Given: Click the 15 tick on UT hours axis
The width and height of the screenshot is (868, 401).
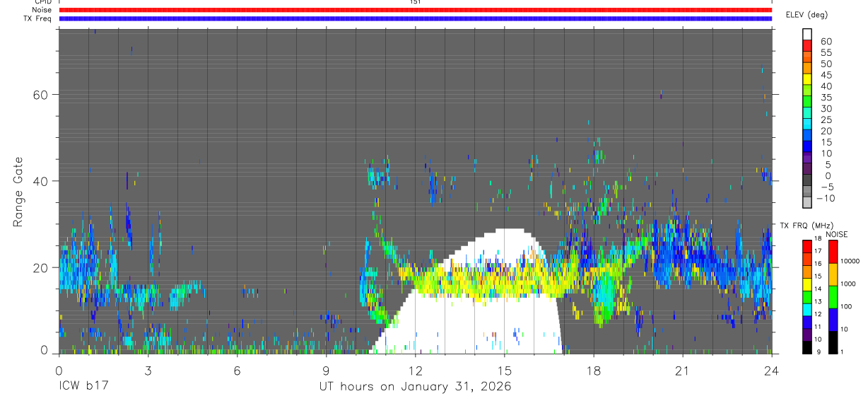Looking at the screenshot, I should (504, 371).
